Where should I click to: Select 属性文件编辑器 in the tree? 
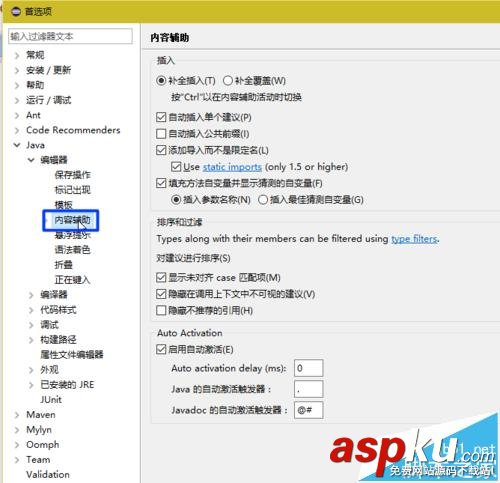click(72, 354)
